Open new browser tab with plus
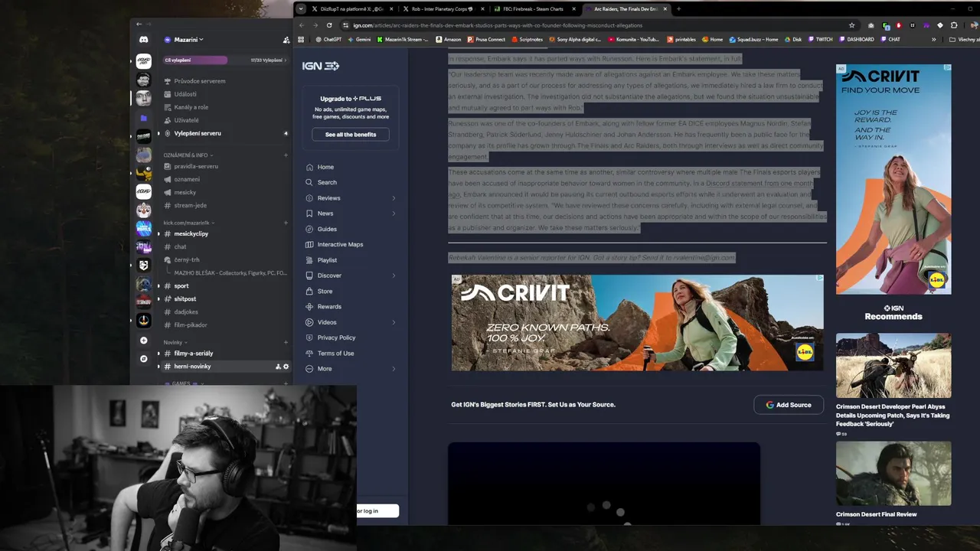 pos(678,9)
